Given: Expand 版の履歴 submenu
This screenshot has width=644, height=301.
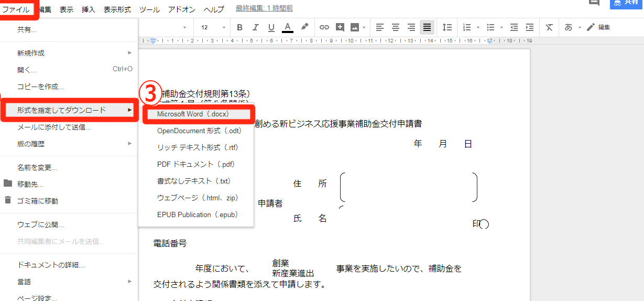Looking at the screenshot, I should (x=69, y=144).
